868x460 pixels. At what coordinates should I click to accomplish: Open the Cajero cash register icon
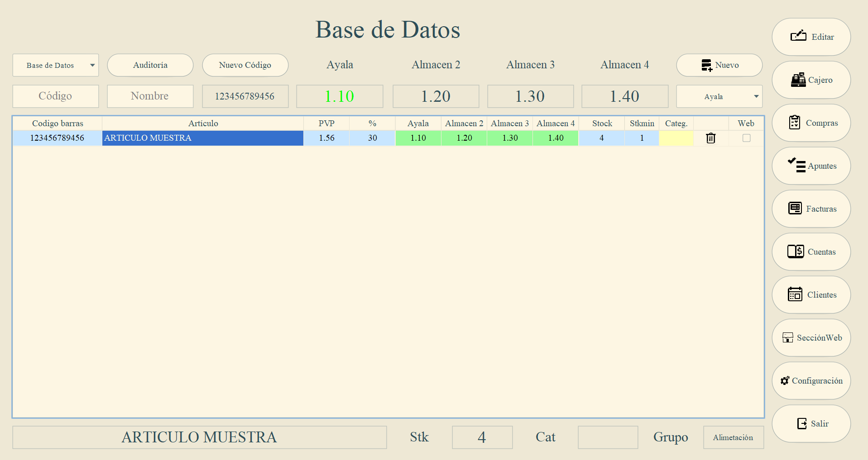798,80
